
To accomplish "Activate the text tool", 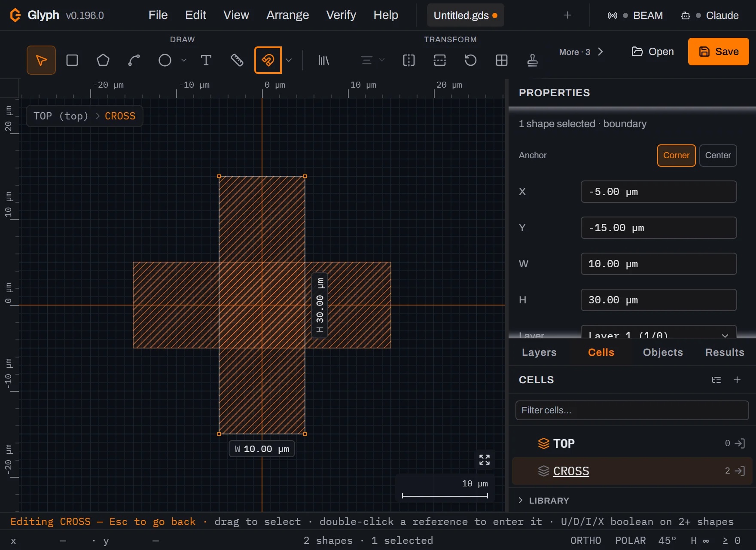I will tap(206, 60).
